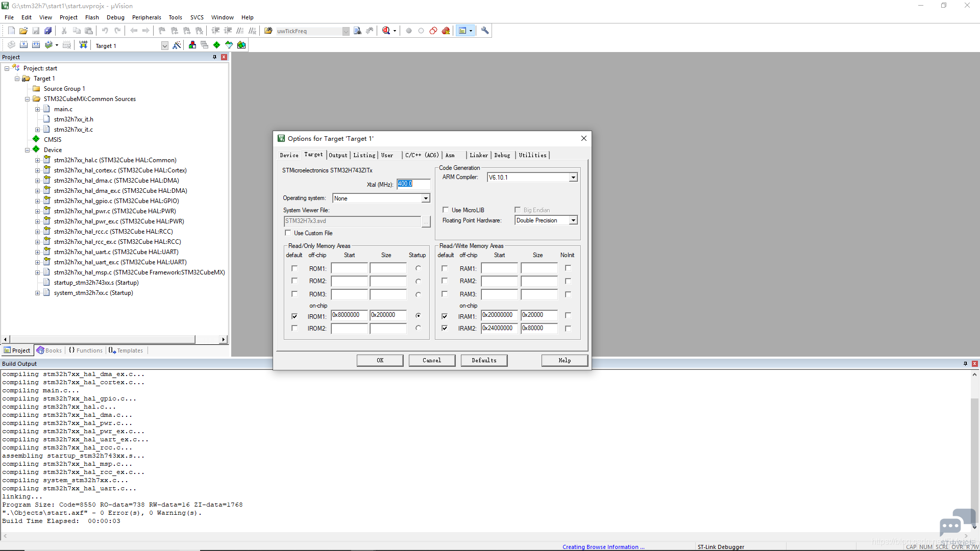Click OK in Options dialog

pyautogui.click(x=380, y=360)
